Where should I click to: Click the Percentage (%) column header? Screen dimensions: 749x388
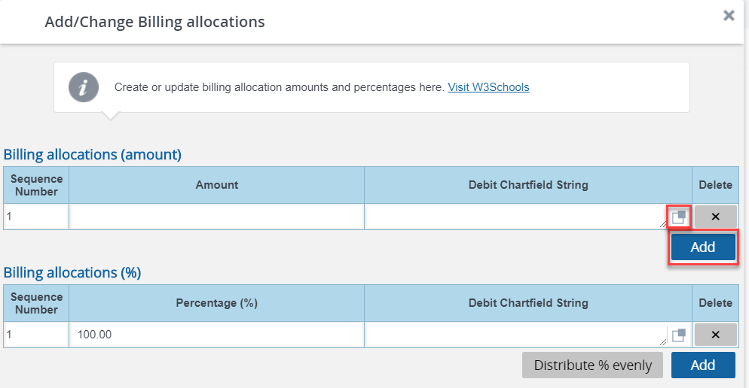(x=217, y=303)
